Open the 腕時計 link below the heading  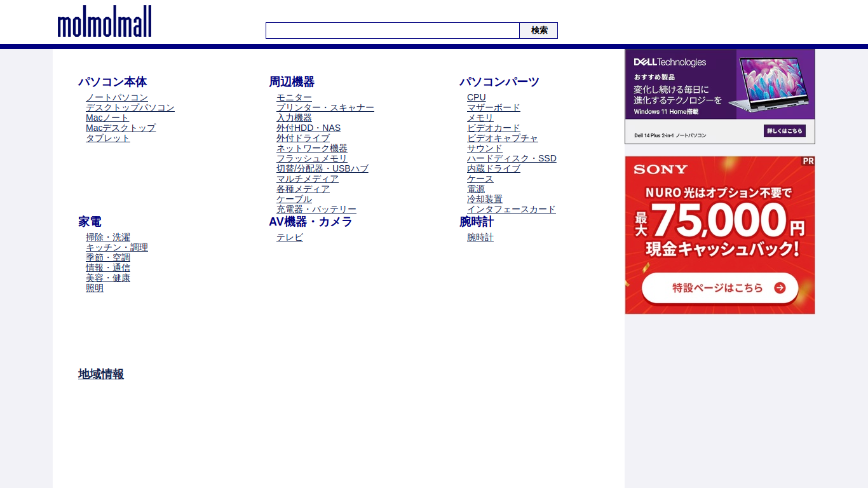pos(480,237)
